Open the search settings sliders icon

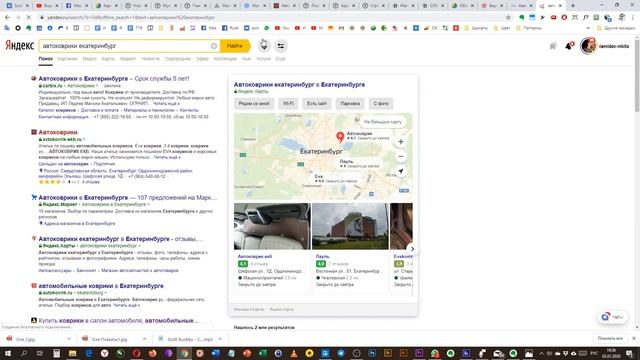tap(281, 46)
